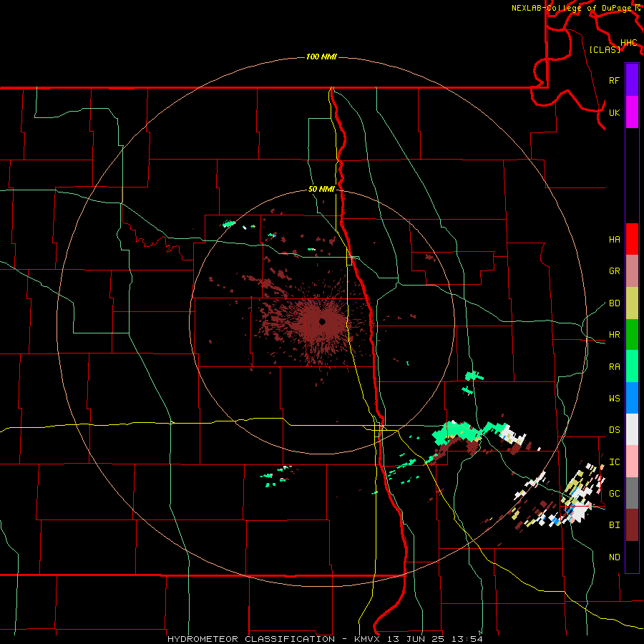Image resolution: width=644 pixels, height=644 pixels.
Task: Click the 'HA' legend label
Action: [x=614, y=240]
